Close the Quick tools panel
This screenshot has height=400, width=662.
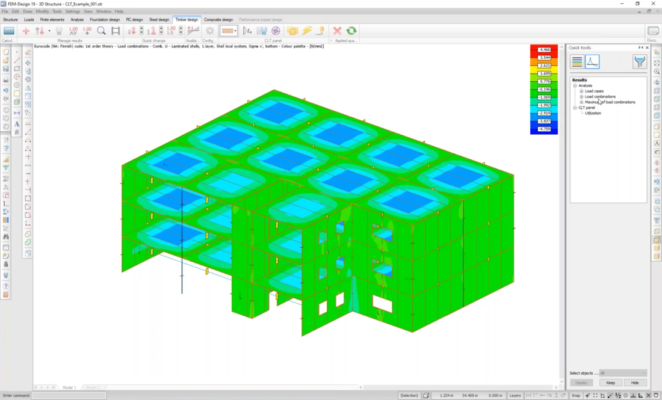pyautogui.click(x=647, y=48)
